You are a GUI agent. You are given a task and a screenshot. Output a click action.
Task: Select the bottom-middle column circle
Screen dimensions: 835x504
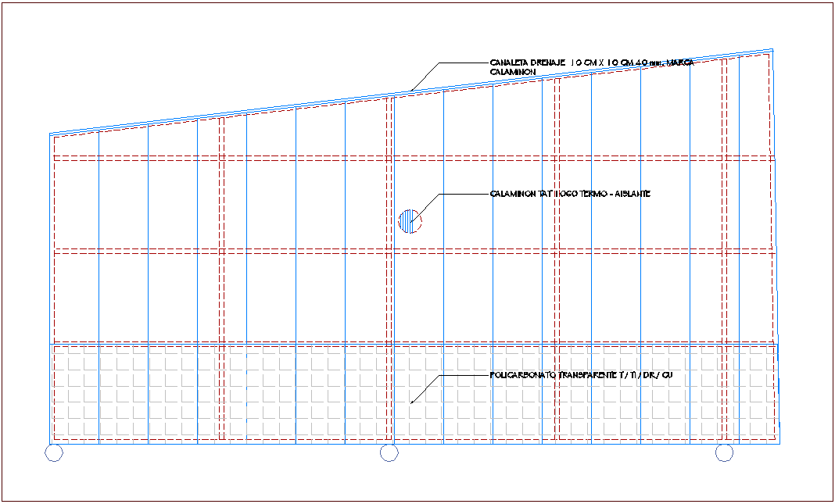pyautogui.click(x=389, y=452)
